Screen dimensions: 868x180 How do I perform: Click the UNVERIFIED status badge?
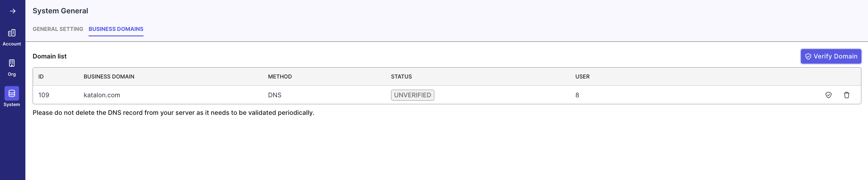[x=412, y=95]
